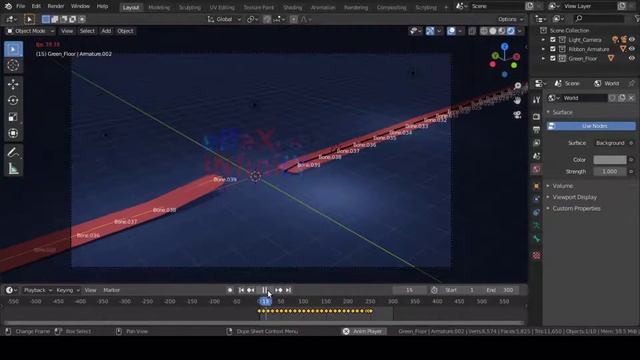
Task: Hide Green_Floor collection with eye icon
Action: (632, 58)
